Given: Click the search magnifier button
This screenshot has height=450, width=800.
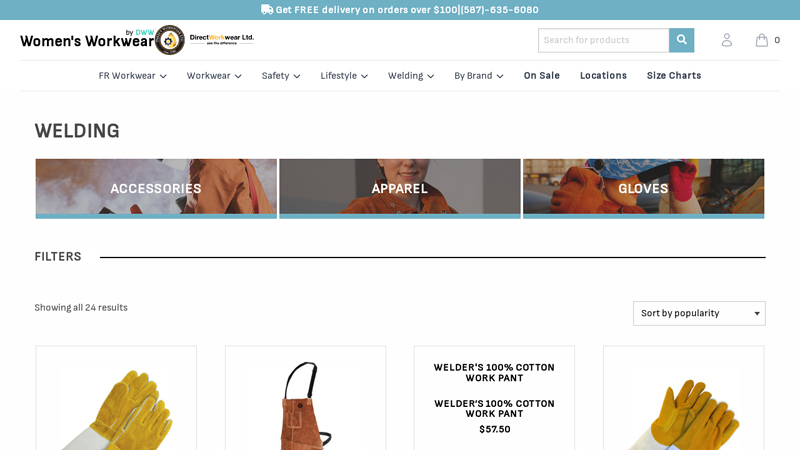Looking at the screenshot, I should coord(681,40).
